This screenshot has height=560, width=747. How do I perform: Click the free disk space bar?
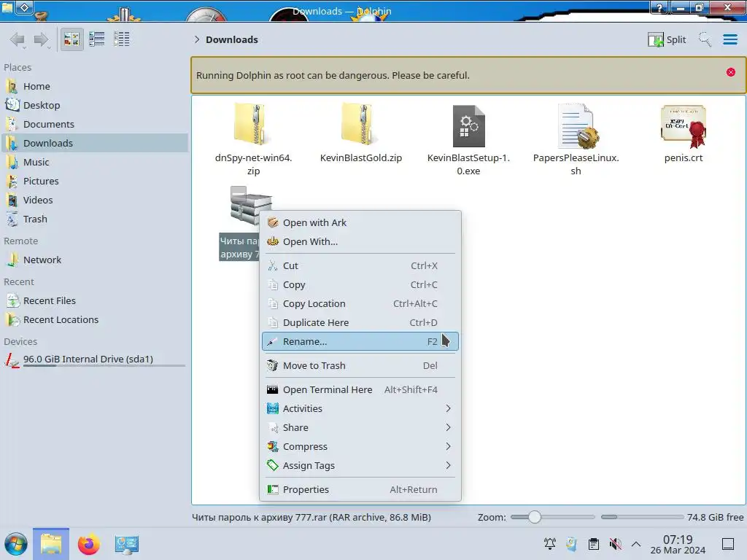(642, 517)
